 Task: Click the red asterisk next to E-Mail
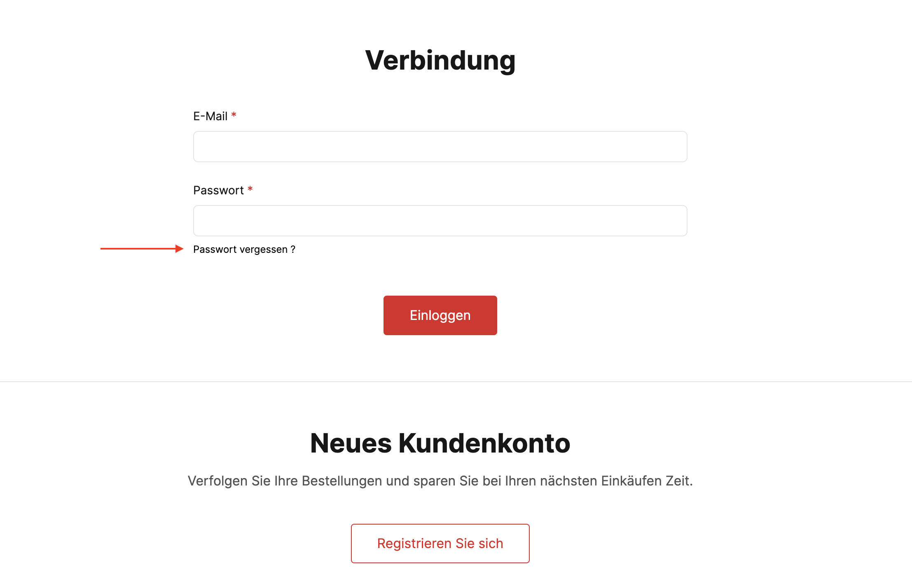[x=234, y=115]
